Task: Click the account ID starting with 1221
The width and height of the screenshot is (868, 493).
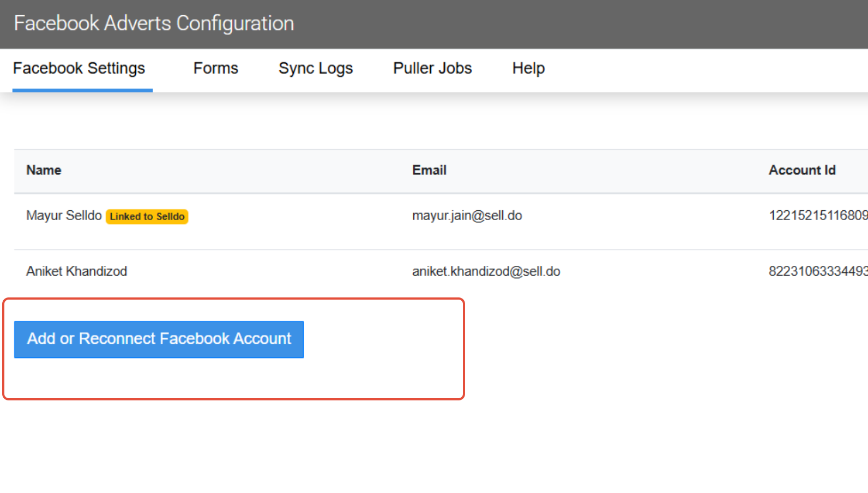Action: pos(817,216)
